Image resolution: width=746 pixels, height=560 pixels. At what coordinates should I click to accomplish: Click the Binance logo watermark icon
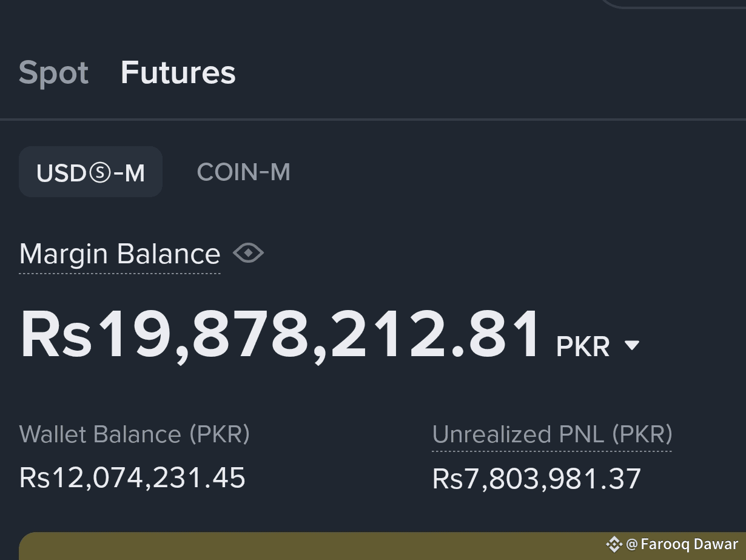click(614, 544)
